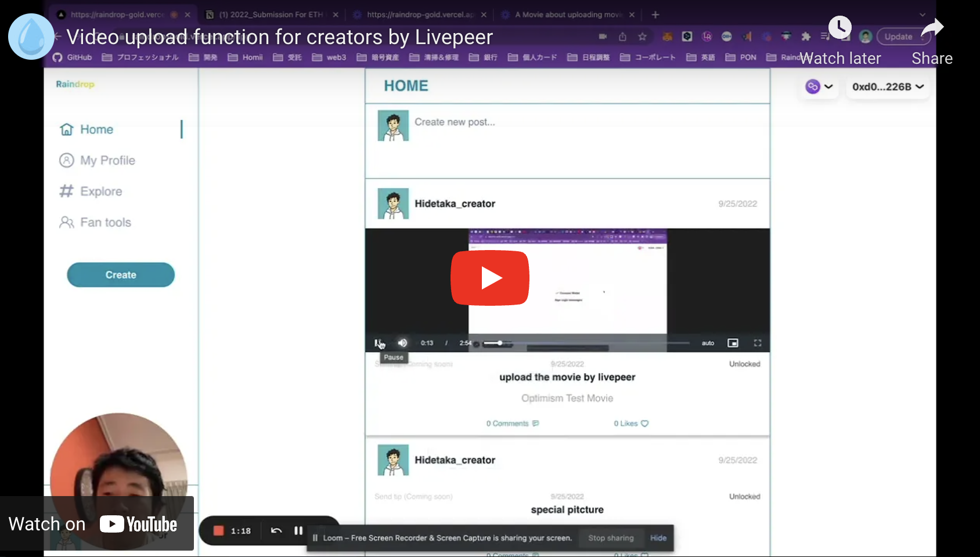This screenshot has height=557, width=980.
Task: Select Explore hashtag item in sidebar
Action: pyautogui.click(x=101, y=191)
